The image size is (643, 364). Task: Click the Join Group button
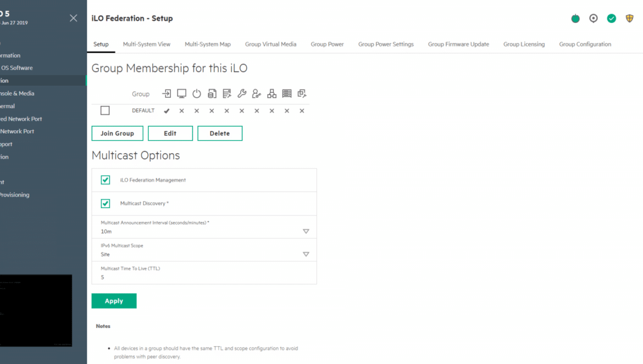pos(117,133)
